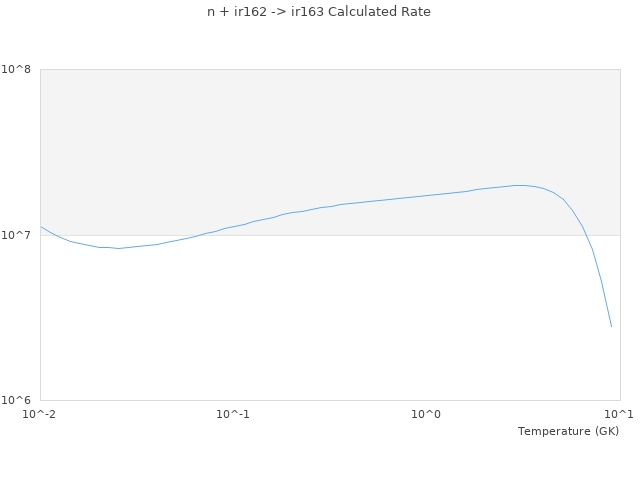Select the 'Temperature (GK)' axis title
640x480 pixels.
[x=568, y=431]
